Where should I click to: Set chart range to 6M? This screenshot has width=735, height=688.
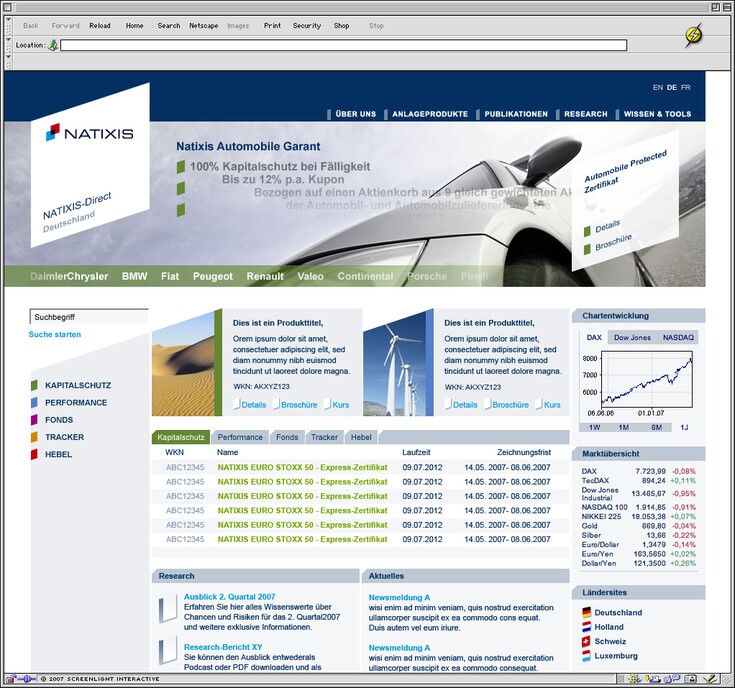point(656,427)
